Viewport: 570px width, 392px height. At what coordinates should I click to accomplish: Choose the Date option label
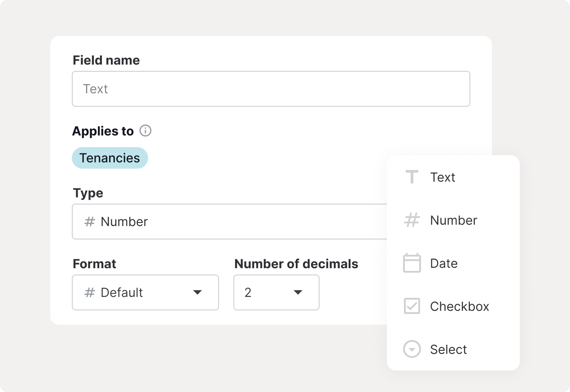point(443,263)
